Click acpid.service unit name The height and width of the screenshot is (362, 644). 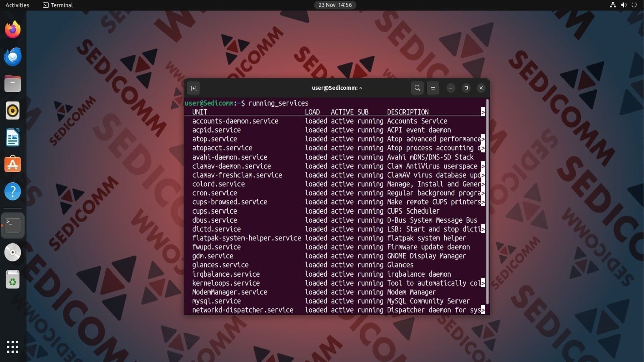(x=216, y=130)
